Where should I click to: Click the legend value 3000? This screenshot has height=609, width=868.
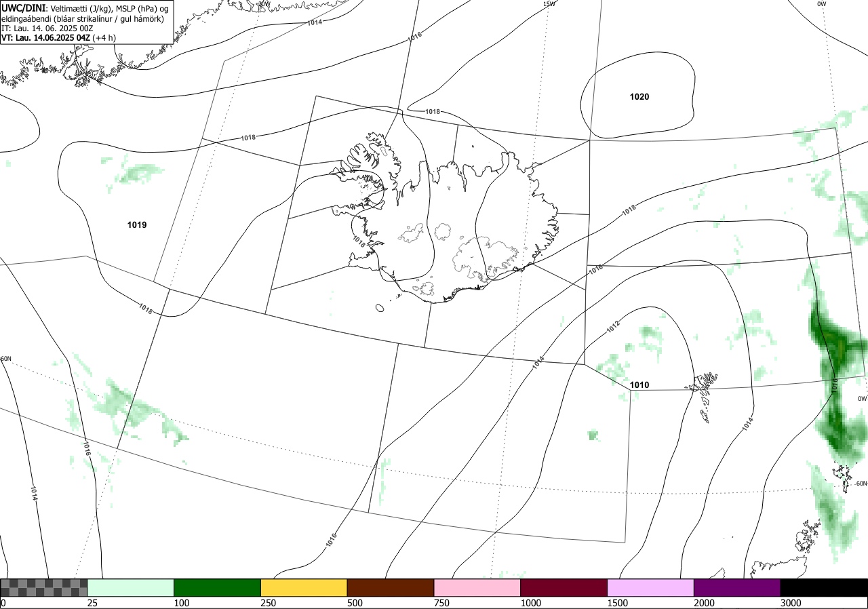click(791, 603)
